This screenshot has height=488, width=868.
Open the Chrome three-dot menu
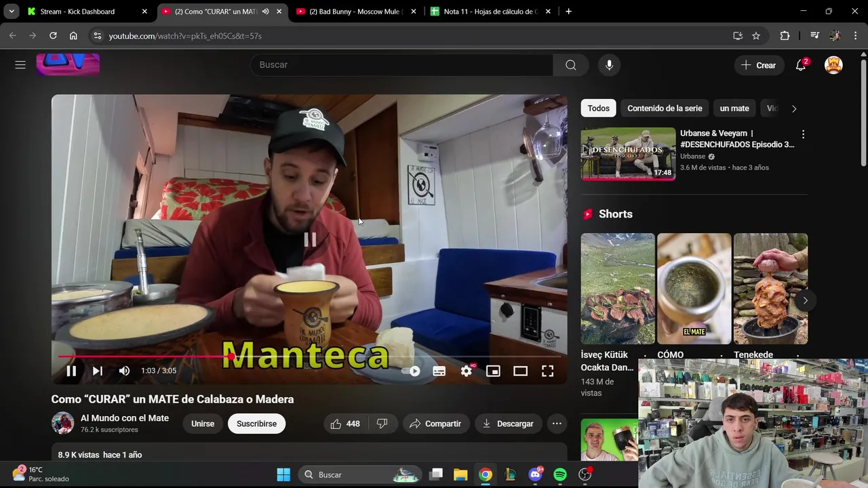pos(856,36)
